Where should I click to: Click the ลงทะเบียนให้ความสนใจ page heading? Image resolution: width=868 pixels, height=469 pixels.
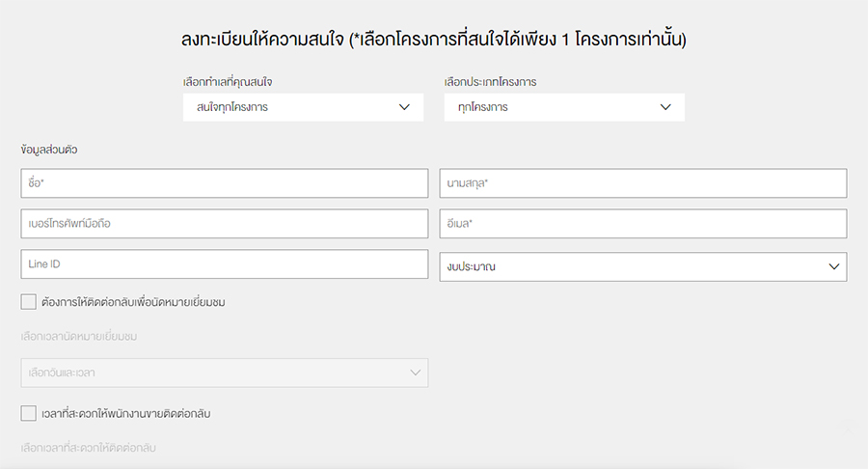pyautogui.click(x=433, y=40)
